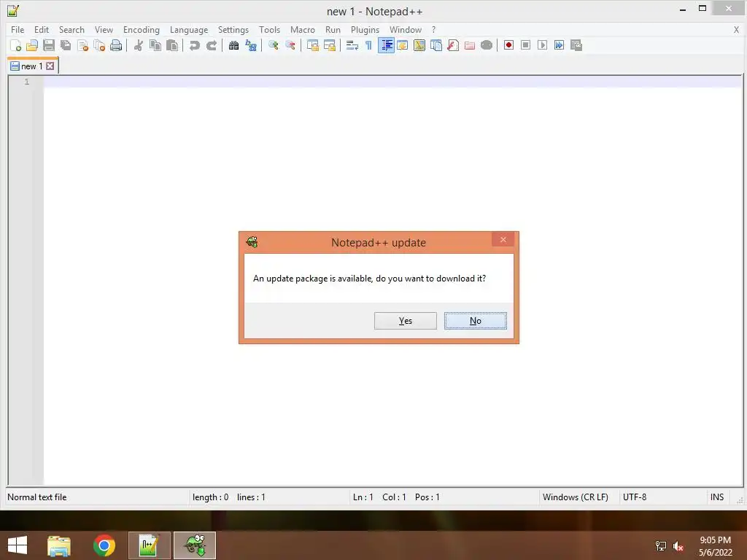
Task: Click the Close document toolbar icon
Action: click(x=82, y=45)
